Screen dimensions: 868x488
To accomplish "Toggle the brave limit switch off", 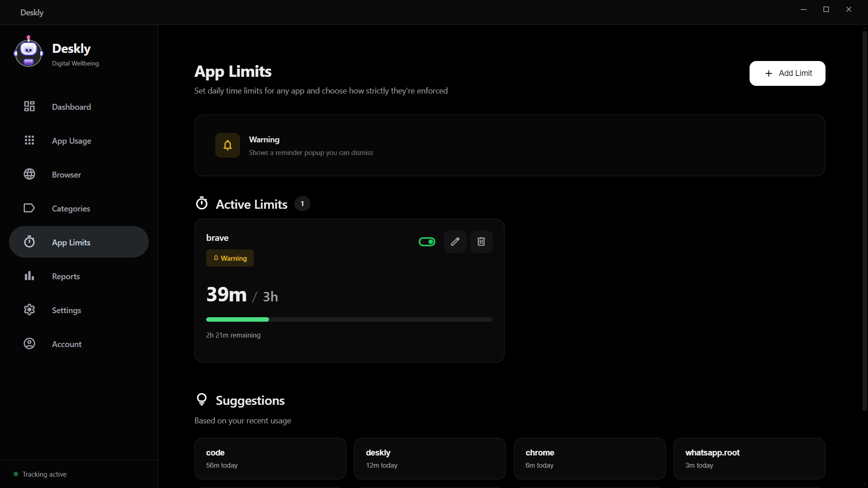I will pyautogui.click(x=427, y=242).
